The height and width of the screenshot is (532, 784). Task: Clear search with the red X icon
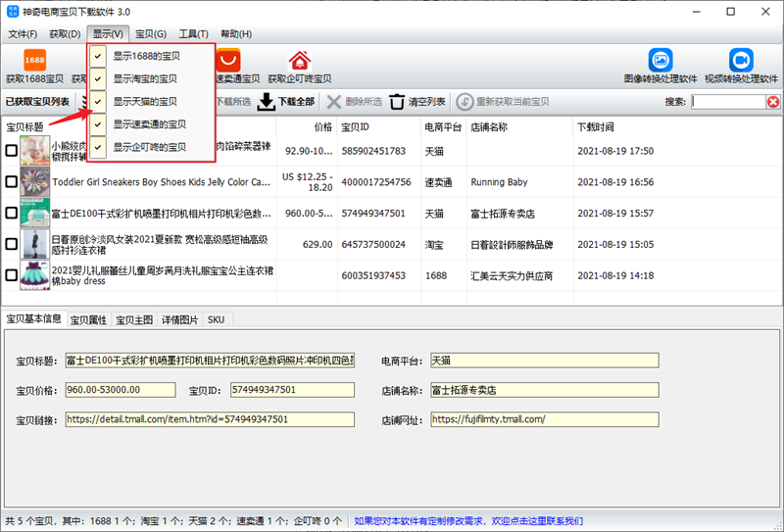(773, 102)
